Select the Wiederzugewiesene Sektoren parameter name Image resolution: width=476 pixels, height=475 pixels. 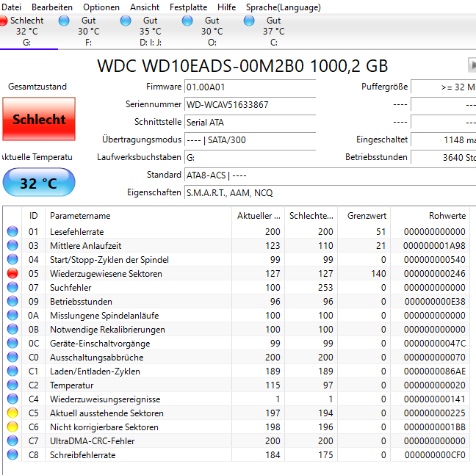106,274
